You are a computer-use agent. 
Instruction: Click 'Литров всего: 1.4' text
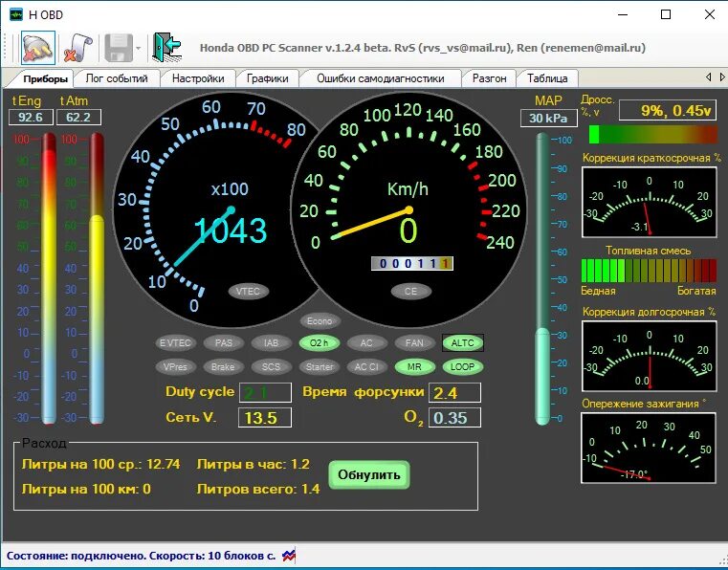258,489
